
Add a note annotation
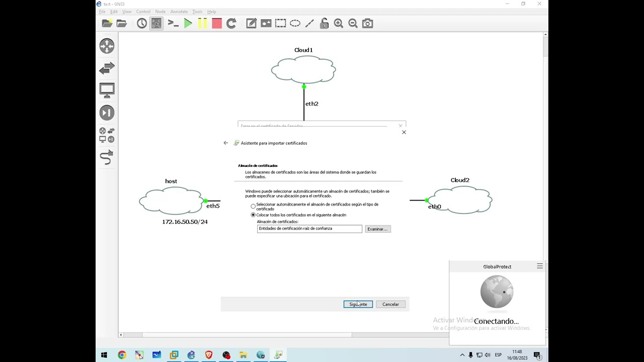(251, 23)
